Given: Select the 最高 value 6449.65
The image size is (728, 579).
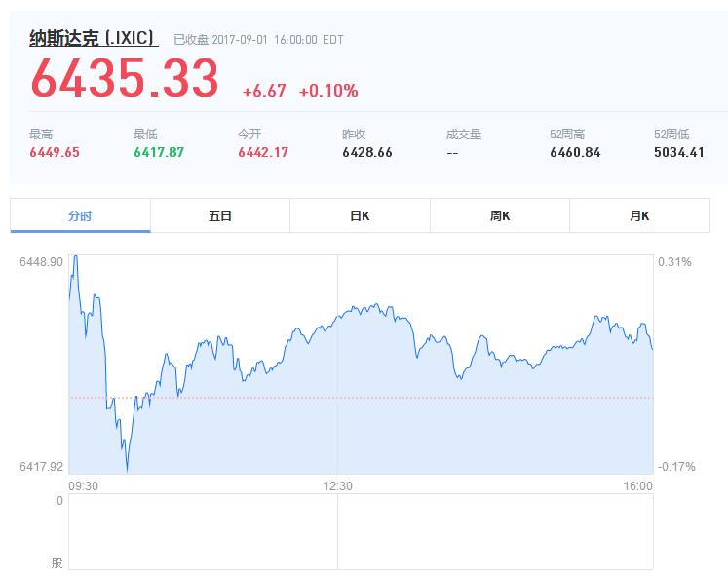Looking at the screenshot, I should 55,152.
